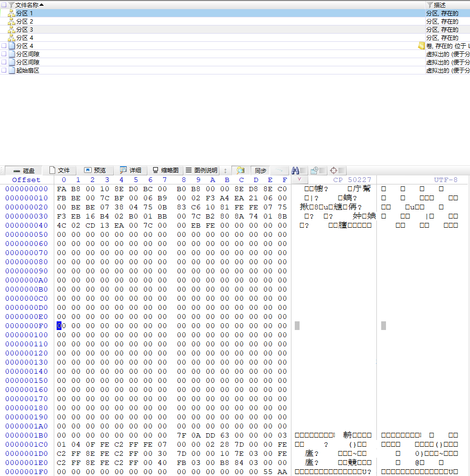Click the AA signature byte in row 0000001F0
Viewport: 470px width, 476px height.
pos(282,472)
